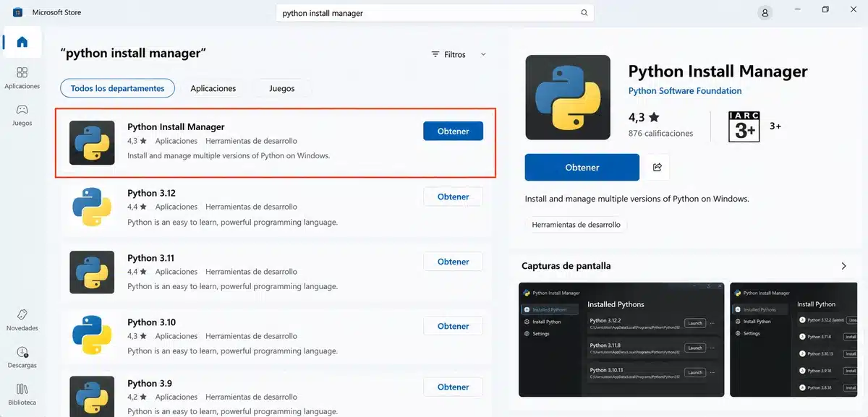Screen dimensions: 868x417
Task: Click the Python 3.10 result title
Action: click(x=151, y=322)
